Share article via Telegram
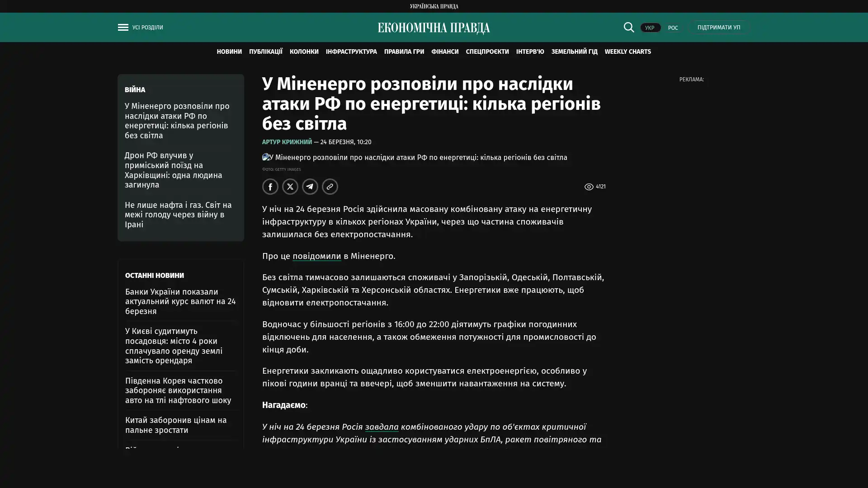The height and width of the screenshot is (488, 868). pyautogui.click(x=310, y=187)
